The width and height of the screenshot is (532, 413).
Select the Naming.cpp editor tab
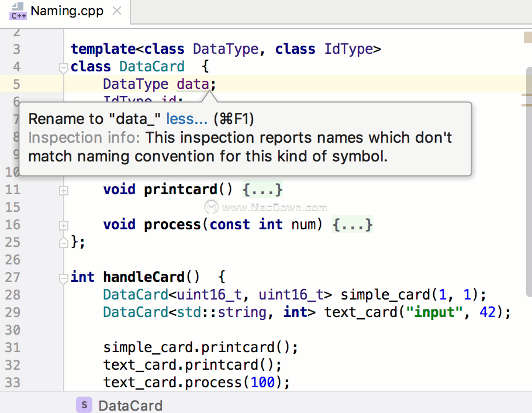(x=65, y=12)
